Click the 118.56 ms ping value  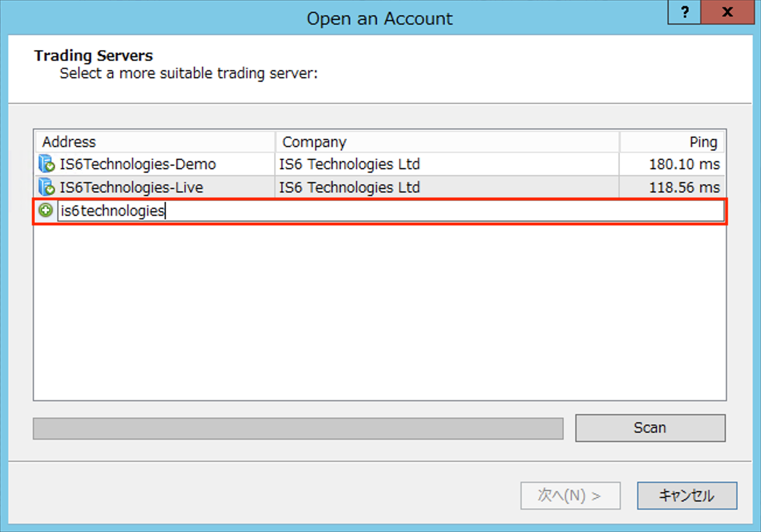pyautogui.click(x=684, y=187)
